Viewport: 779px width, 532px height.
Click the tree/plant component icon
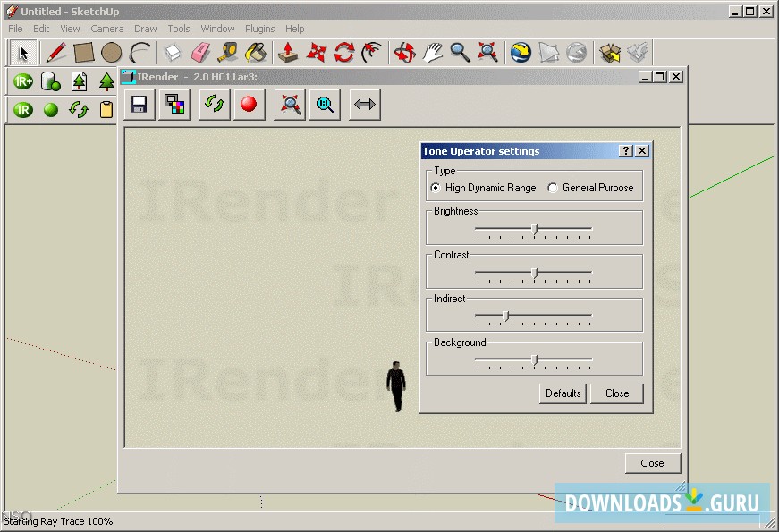[106, 81]
